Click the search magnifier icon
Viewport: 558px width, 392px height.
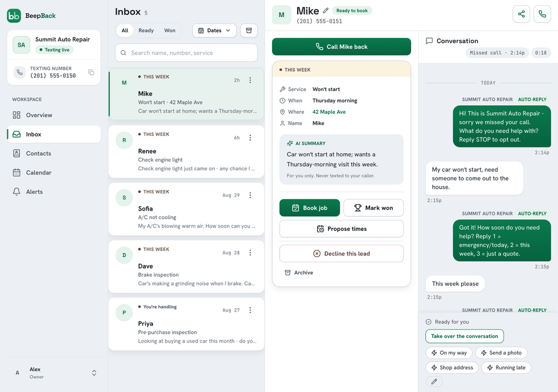[124, 53]
